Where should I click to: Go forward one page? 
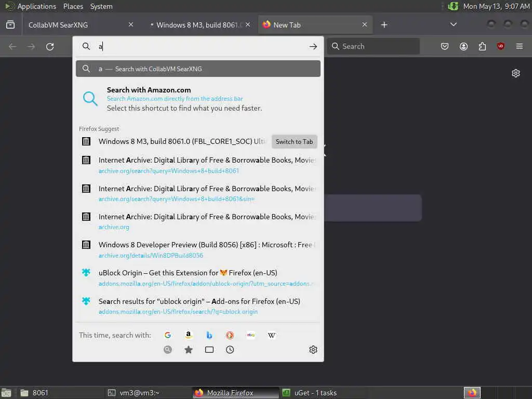(x=31, y=46)
